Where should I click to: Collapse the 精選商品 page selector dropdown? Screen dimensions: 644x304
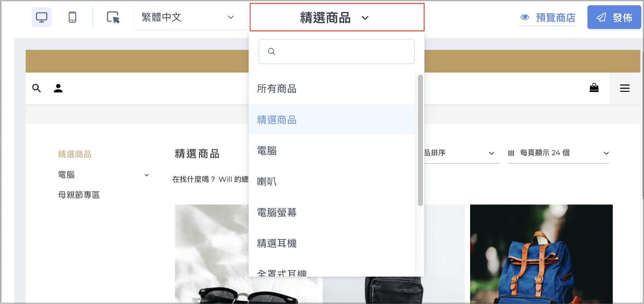pyautogui.click(x=337, y=17)
